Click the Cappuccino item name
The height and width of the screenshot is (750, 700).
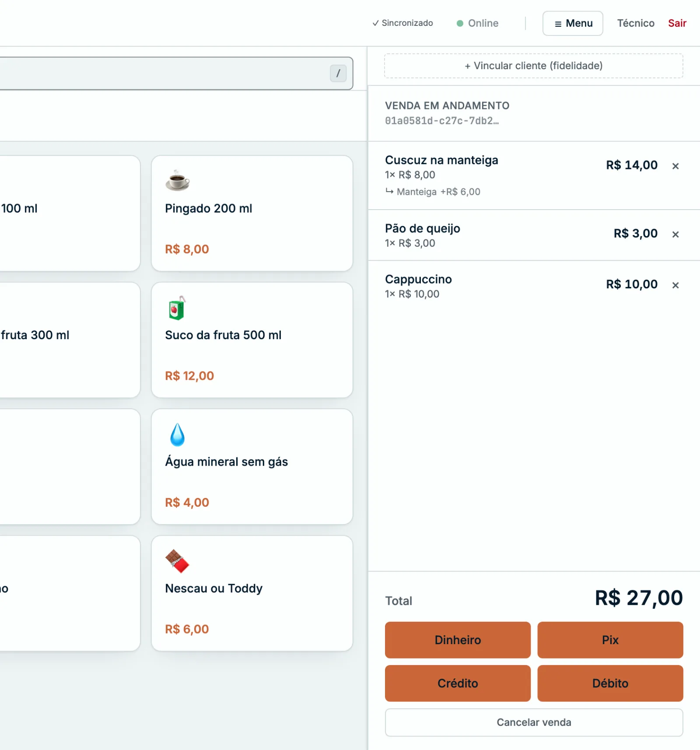pos(418,279)
